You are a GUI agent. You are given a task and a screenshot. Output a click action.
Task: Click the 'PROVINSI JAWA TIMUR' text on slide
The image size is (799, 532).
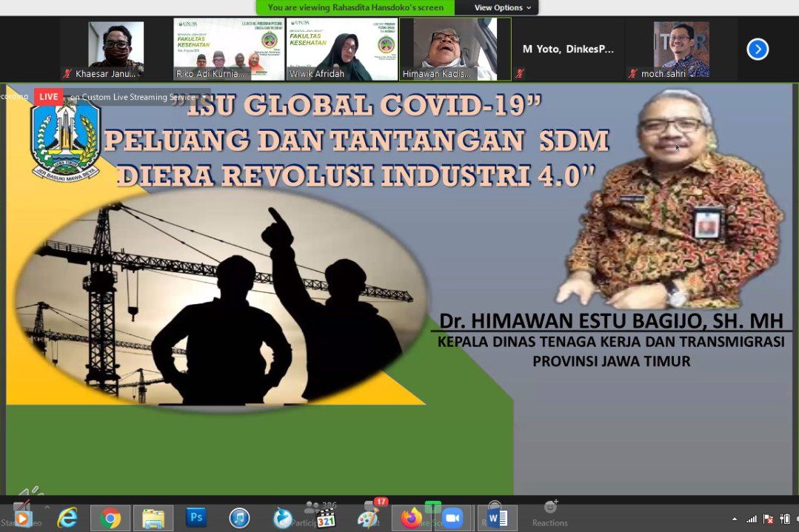(x=612, y=362)
